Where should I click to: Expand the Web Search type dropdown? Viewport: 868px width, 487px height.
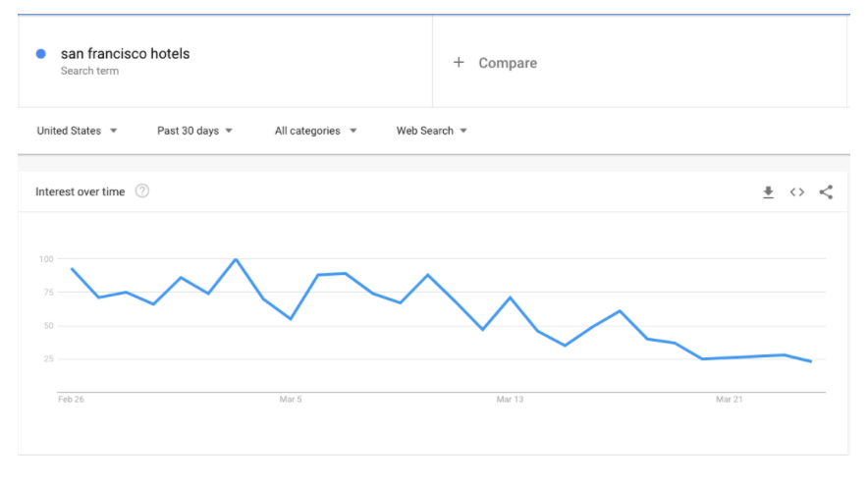coord(431,131)
